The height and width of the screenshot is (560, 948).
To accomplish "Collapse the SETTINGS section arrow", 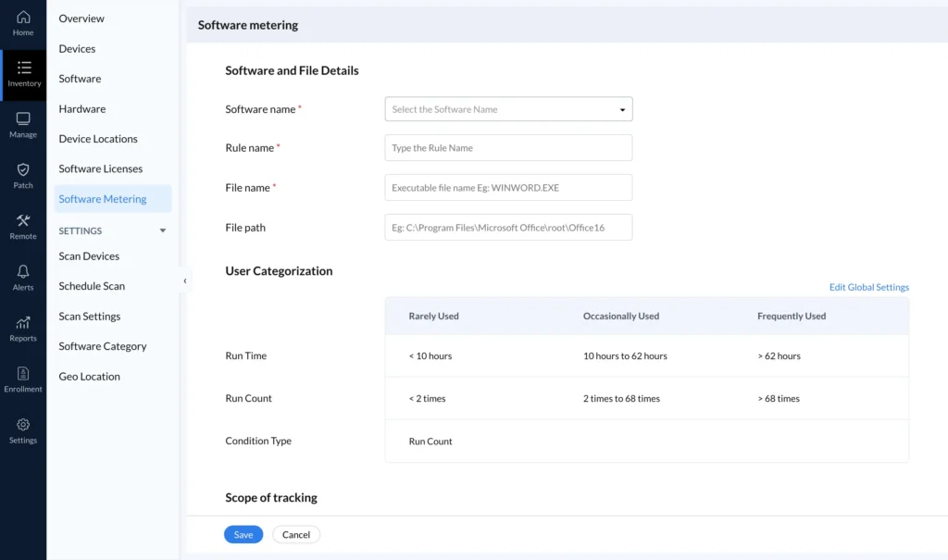I will click(163, 230).
